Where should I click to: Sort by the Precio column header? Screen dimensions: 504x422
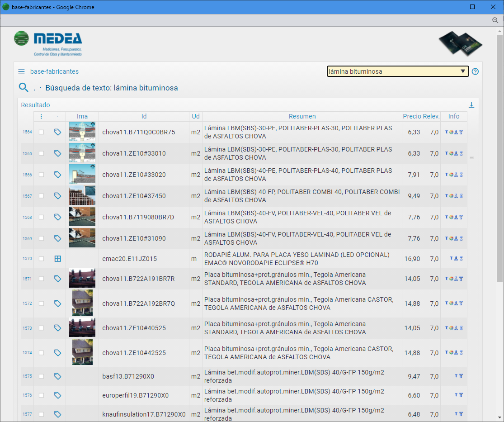click(412, 117)
